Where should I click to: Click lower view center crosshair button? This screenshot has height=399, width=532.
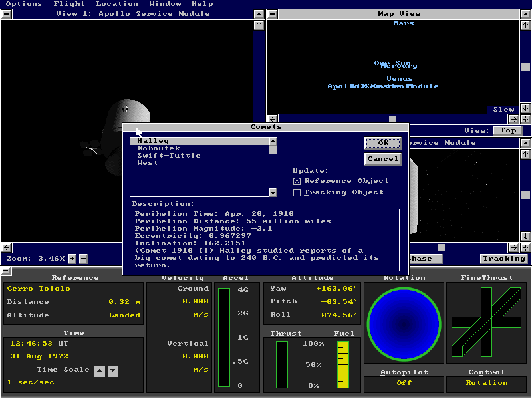[x=525, y=247]
